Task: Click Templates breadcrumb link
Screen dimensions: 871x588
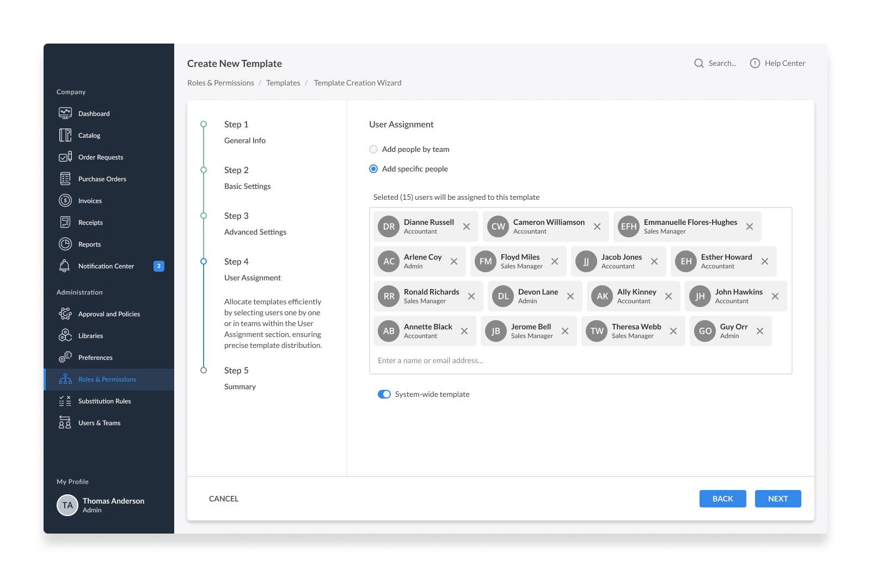Action: coord(283,83)
